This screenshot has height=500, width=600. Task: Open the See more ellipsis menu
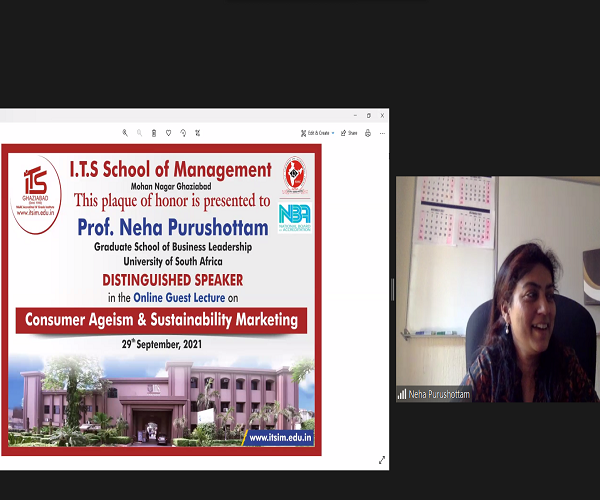(x=382, y=133)
